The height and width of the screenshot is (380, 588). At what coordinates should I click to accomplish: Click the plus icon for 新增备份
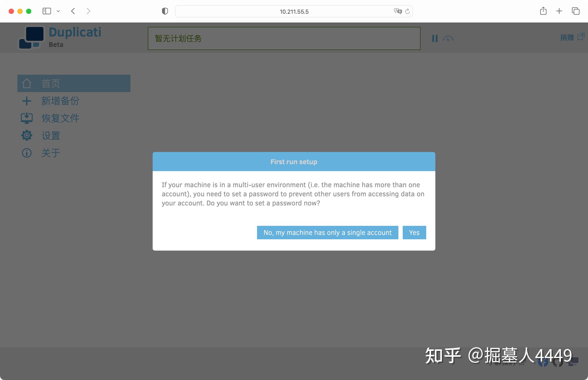pyautogui.click(x=27, y=101)
